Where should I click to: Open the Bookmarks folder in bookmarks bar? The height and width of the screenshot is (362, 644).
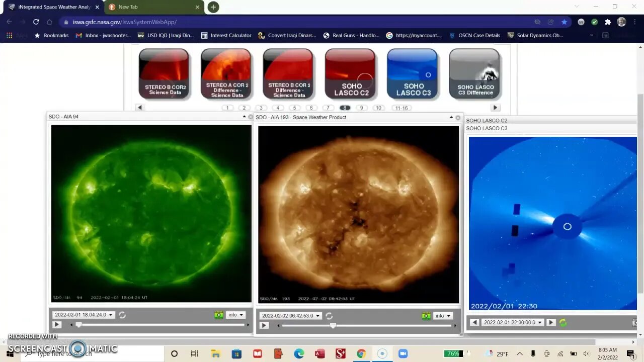point(51,36)
